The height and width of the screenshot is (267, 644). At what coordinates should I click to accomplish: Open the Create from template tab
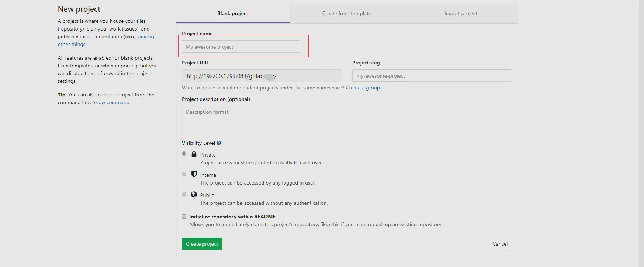click(x=347, y=14)
